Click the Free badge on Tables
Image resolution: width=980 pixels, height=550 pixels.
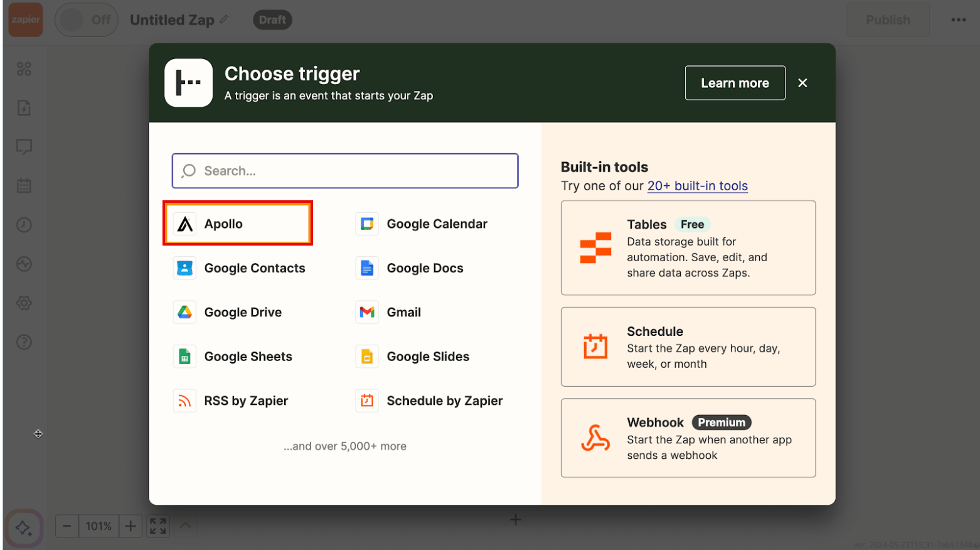pyautogui.click(x=692, y=225)
